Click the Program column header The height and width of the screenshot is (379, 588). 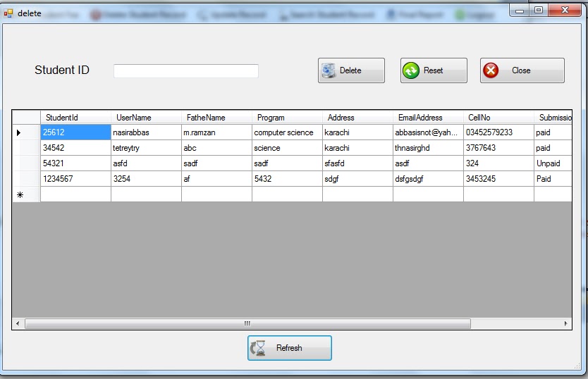(x=287, y=118)
